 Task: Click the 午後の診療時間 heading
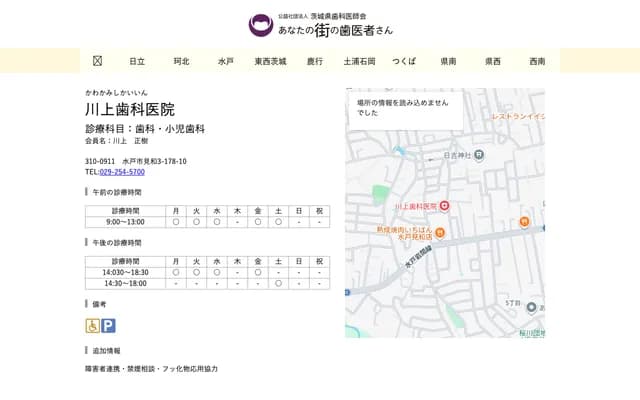click(117, 243)
